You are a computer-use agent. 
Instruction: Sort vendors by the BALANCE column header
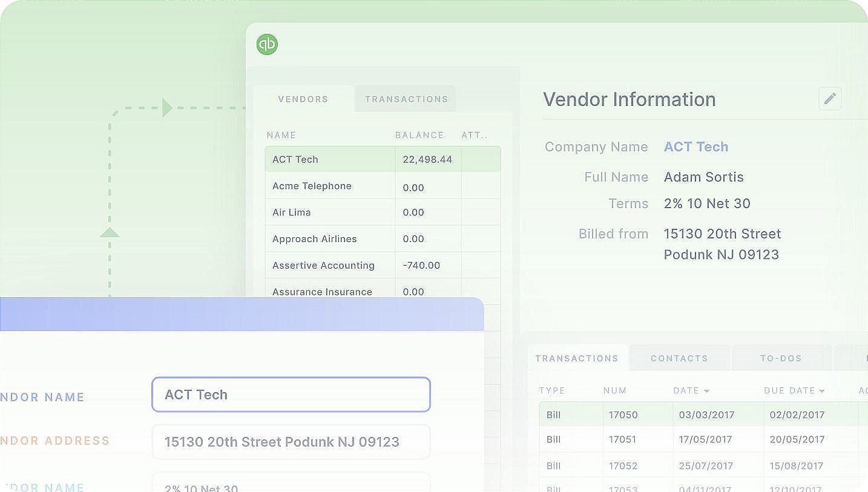[419, 135]
